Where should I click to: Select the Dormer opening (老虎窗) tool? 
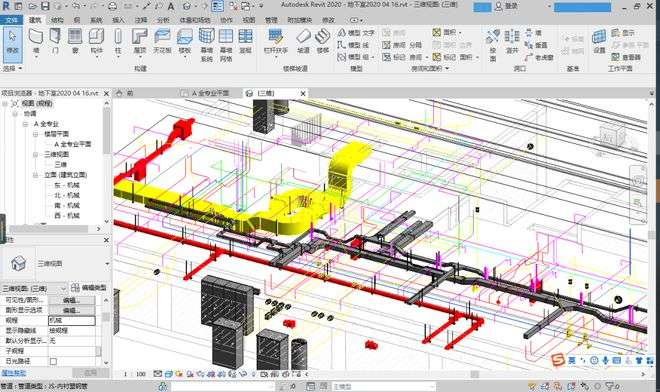pyautogui.click(x=539, y=57)
